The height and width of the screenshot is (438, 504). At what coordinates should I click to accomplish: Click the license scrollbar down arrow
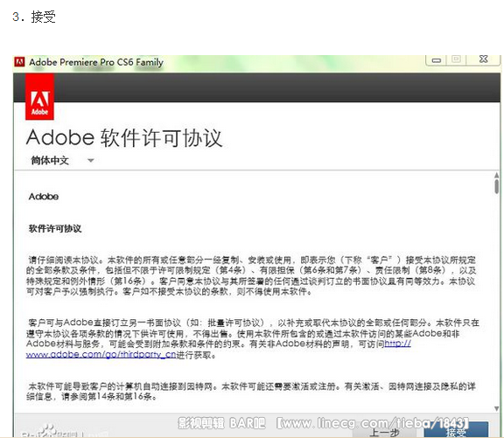(497, 408)
